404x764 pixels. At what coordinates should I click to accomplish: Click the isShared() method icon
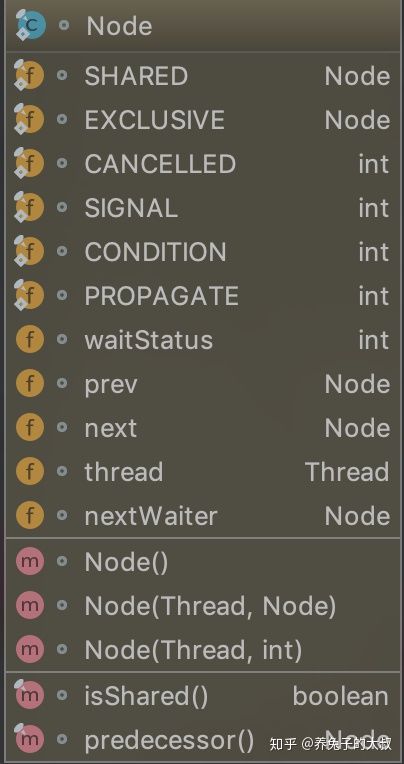[x=29, y=694]
